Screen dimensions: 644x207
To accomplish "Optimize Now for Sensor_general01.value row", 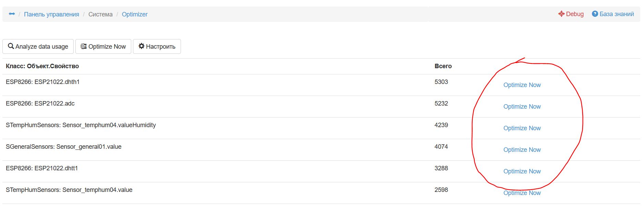I will coord(522,150).
